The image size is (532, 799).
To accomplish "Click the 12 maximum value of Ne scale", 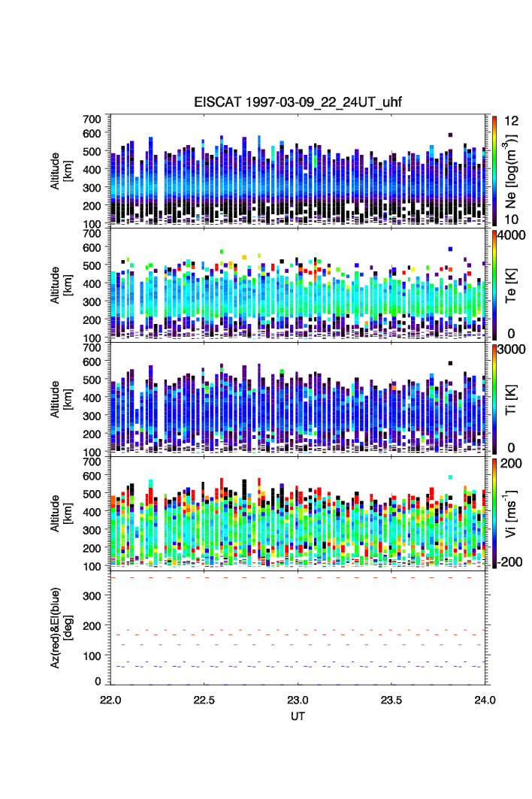I will [x=511, y=121].
